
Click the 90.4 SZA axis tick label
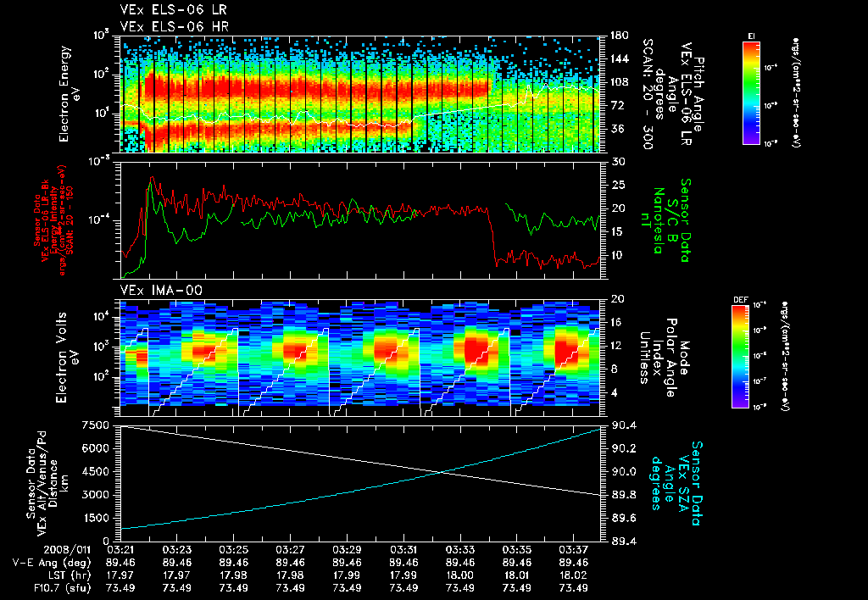coord(623,425)
